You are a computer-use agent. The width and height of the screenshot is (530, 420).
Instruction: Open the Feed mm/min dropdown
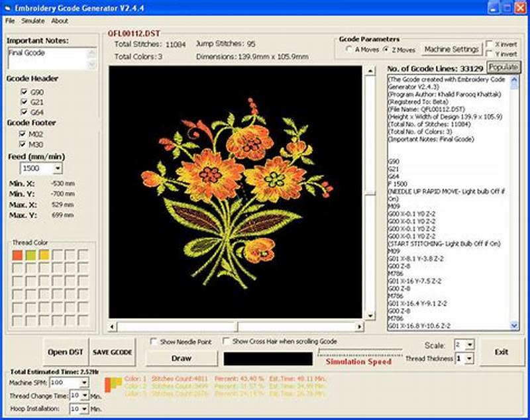pos(57,168)
